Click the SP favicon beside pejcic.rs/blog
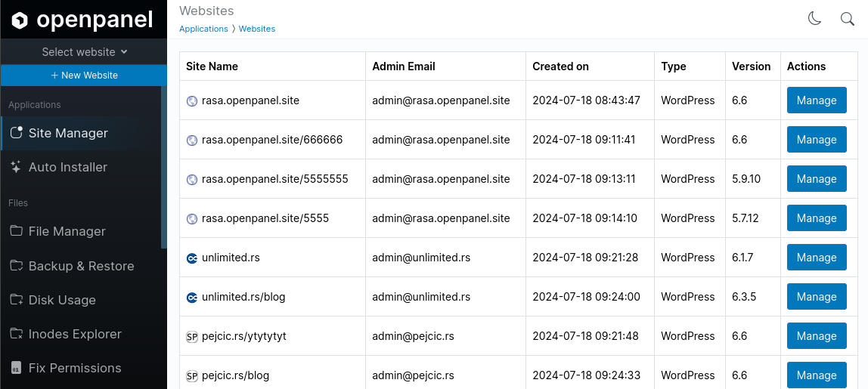 192,375
